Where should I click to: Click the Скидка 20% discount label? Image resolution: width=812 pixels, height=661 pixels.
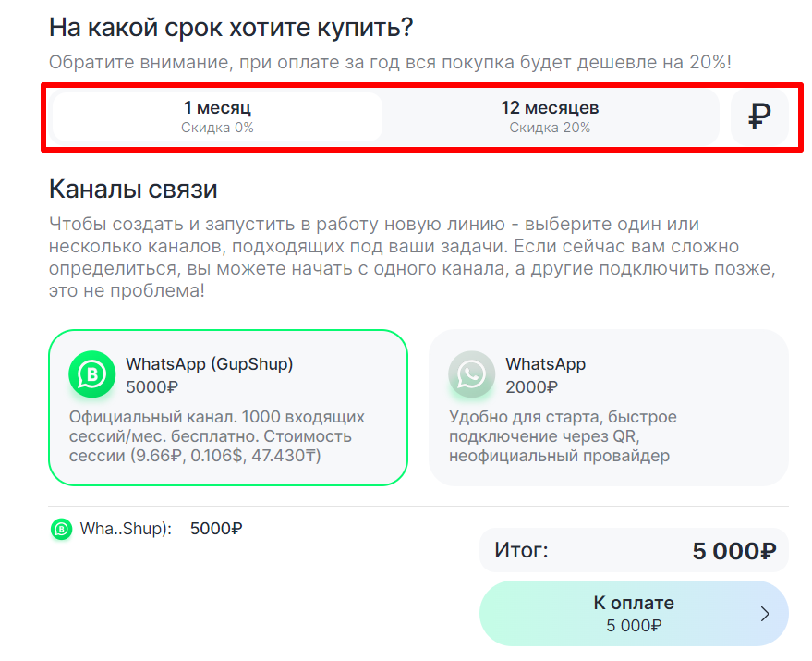(x=550, y=128)
